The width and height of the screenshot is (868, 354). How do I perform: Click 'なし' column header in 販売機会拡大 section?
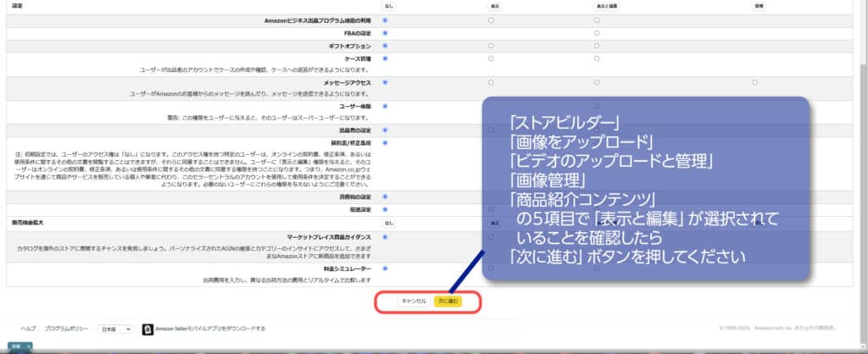coord(388,223)
